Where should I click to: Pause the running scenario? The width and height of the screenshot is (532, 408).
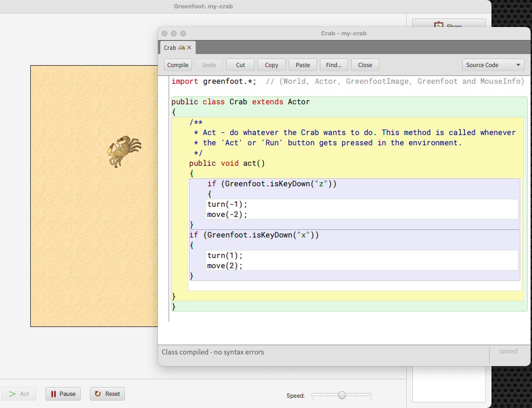[x=63, y=394]
